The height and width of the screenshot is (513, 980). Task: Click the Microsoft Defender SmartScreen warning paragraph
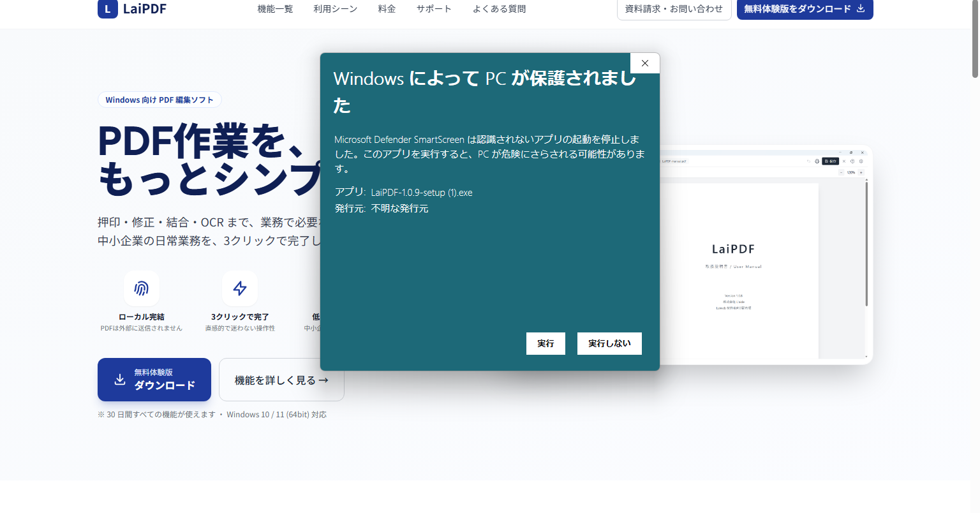[489, 154]
